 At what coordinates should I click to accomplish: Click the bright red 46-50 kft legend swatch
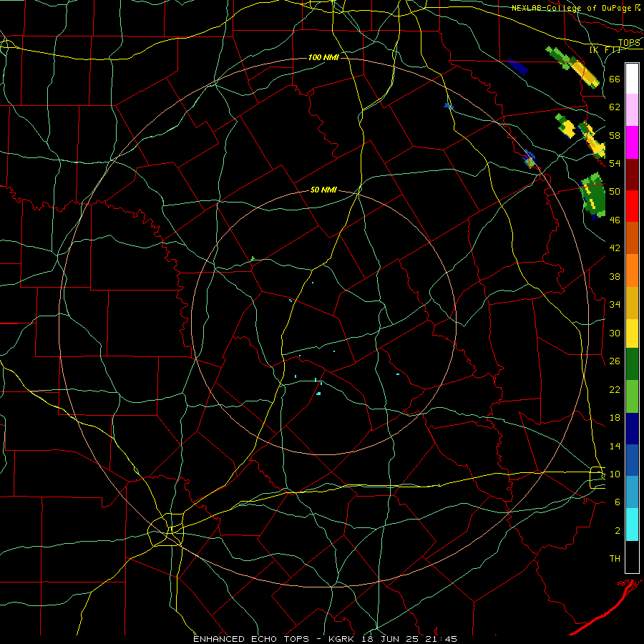coord(632,206)
